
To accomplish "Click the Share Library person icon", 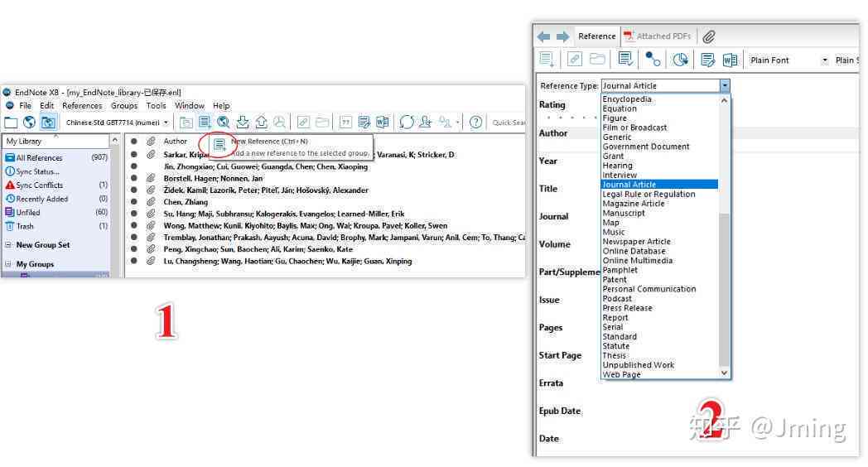I will [x=426, y=123].
